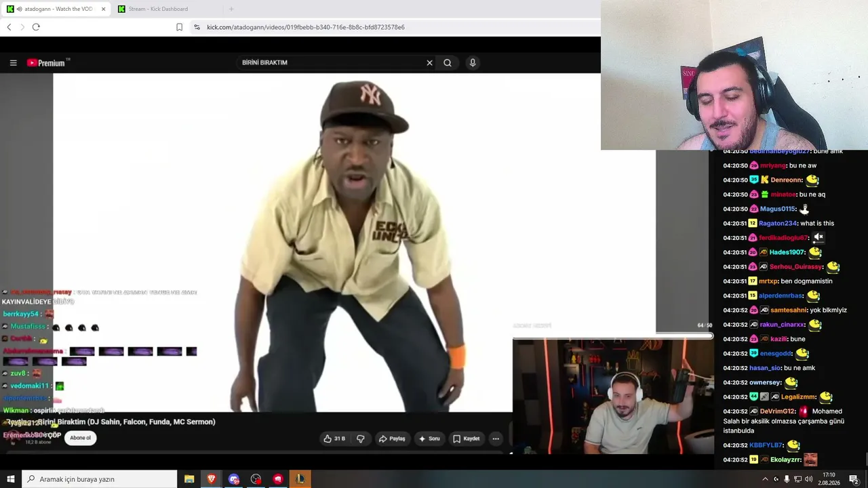Click chat message "what is this"
Image resolution: width=868 pixels, height=488 pixels.
click(x=817, y=223)
